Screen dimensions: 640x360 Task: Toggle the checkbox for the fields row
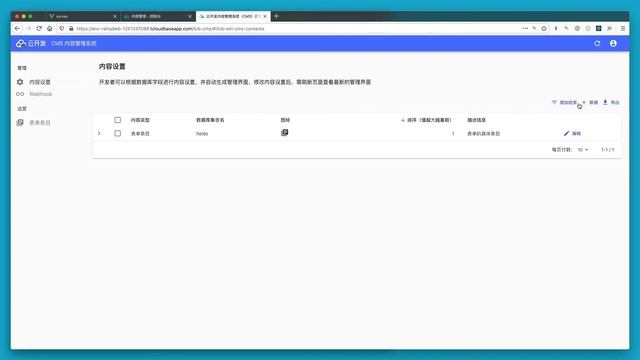pos(118,133)
